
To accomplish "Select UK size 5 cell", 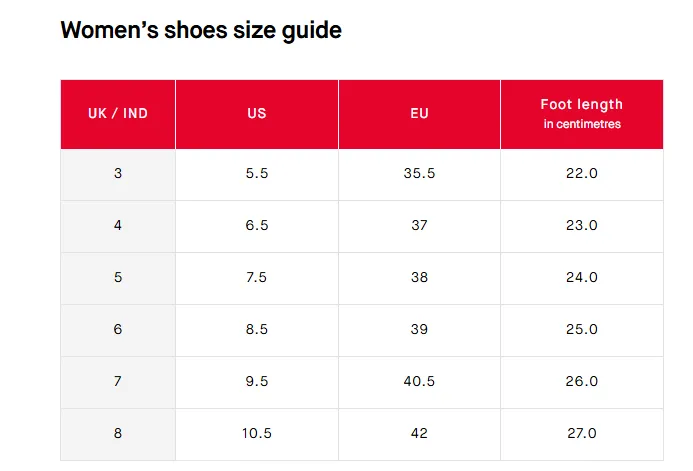I will [118, 279].
